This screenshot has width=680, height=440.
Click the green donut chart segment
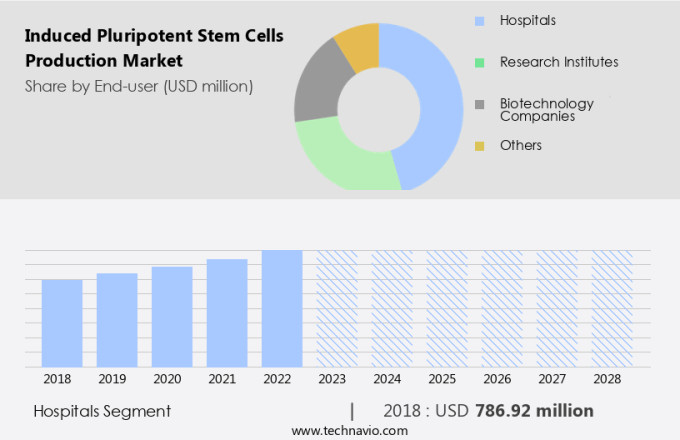[x=339, y=160]
